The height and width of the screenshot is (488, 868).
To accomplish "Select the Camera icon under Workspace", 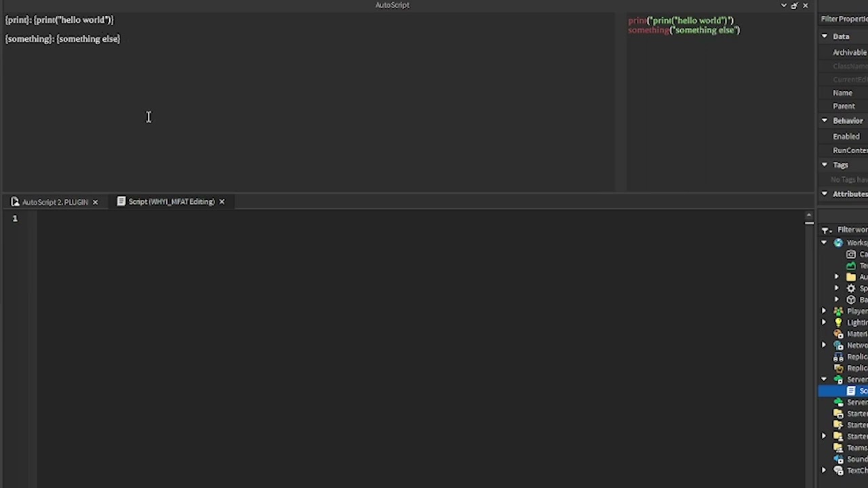I will point(851,253).
